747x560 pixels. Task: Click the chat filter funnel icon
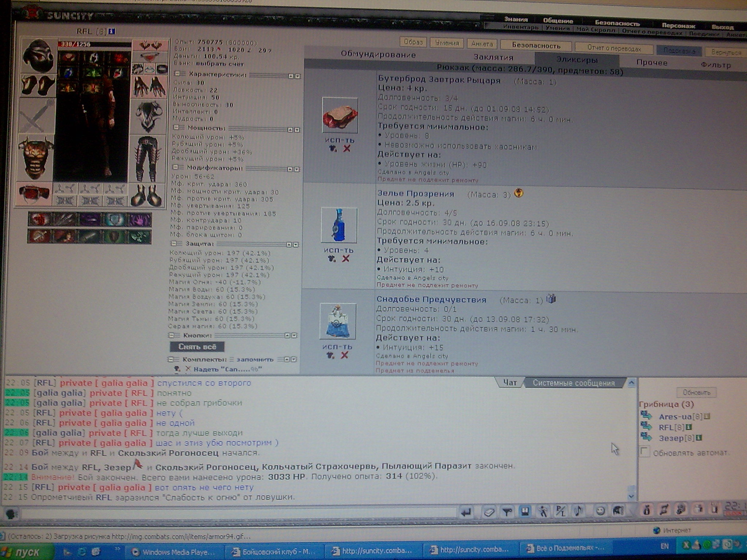(x=507, y=512)
